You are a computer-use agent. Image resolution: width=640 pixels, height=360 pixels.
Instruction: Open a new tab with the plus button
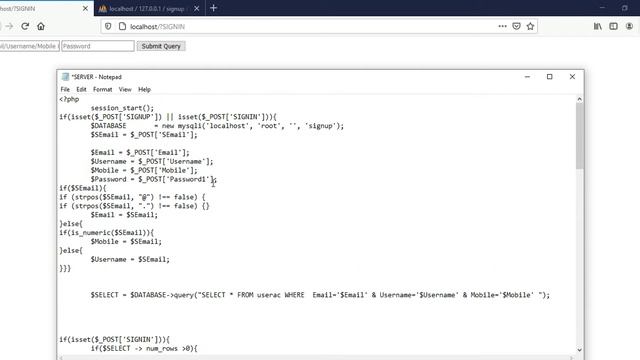point(213,8)
